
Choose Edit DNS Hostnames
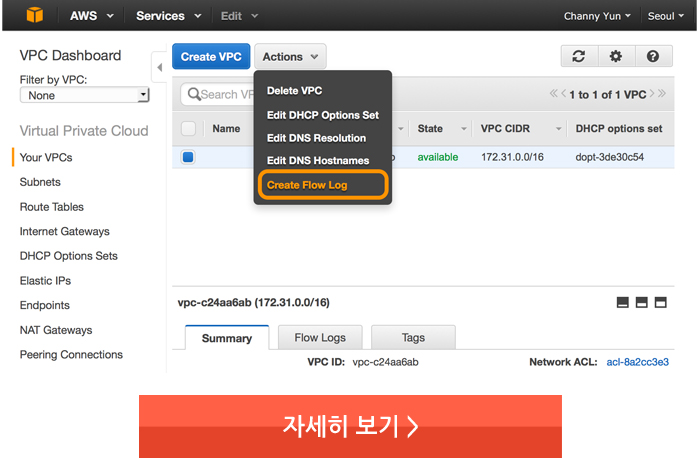coord(318,161)
